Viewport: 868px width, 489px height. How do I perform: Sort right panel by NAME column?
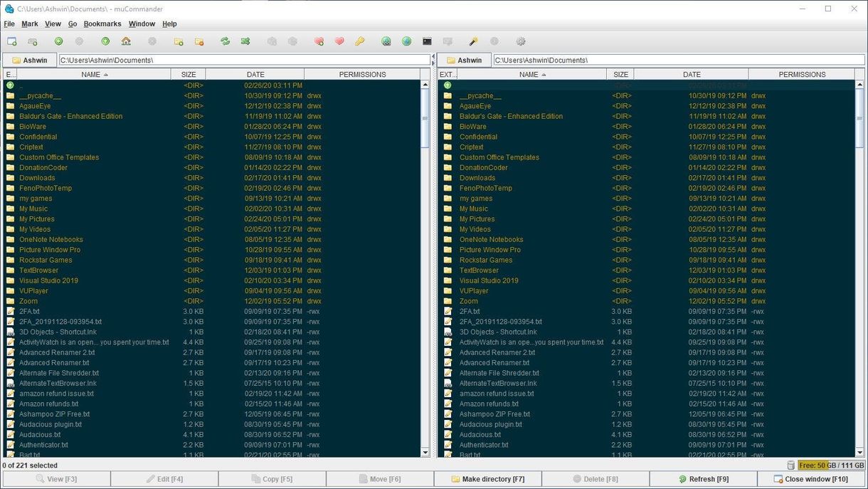pyautogui.click(x=533, y=74)
